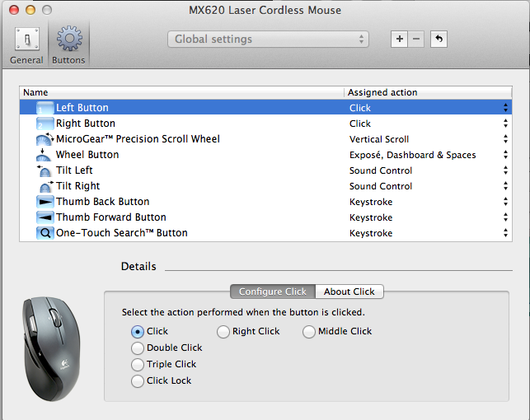Select the Middle Click radio option
This screenshot has width=530, height=420.
click(x=309, y=332)
